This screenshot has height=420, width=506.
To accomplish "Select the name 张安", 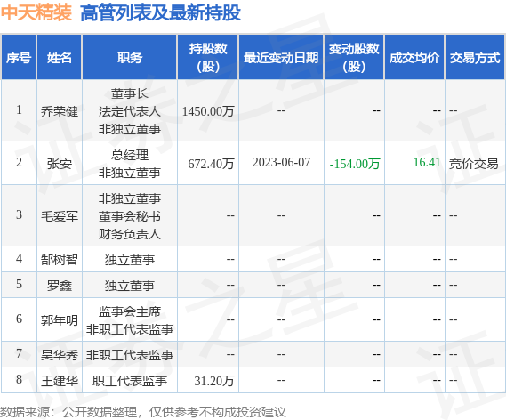I will click(x=60, y=164).
